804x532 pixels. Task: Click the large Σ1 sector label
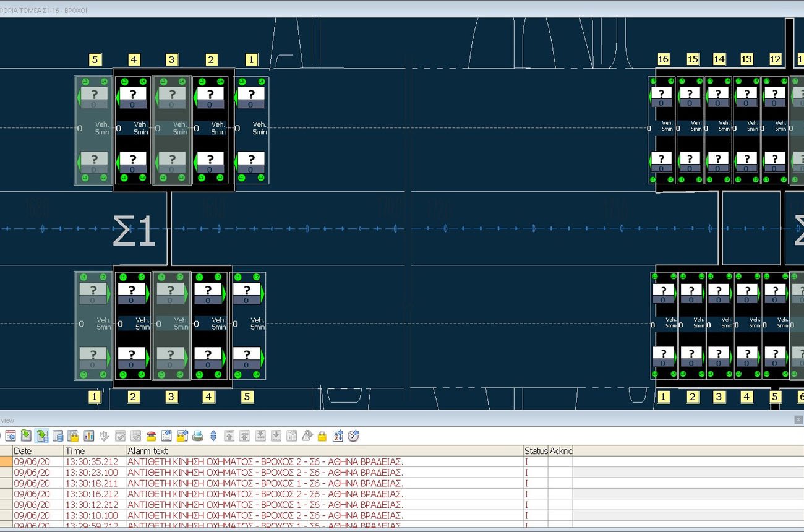[x=133, y=231]
